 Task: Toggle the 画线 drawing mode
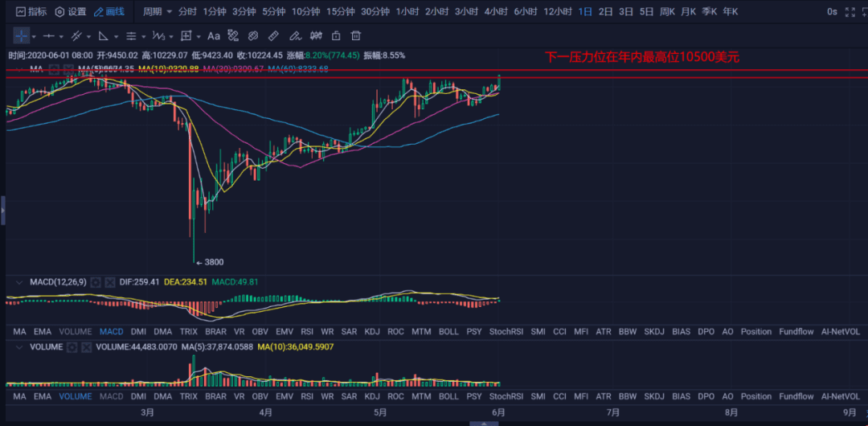(x=109, y=11)
